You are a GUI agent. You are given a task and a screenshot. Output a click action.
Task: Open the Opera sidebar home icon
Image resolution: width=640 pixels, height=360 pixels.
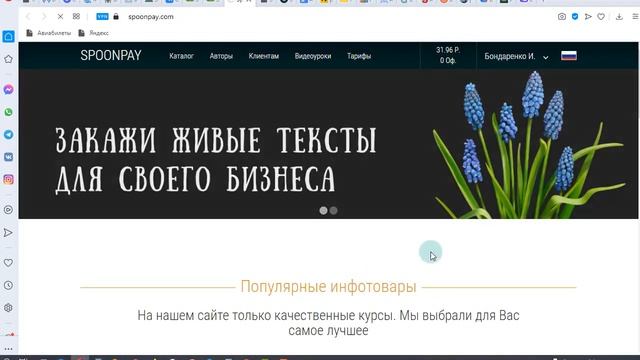coord(9,36)
